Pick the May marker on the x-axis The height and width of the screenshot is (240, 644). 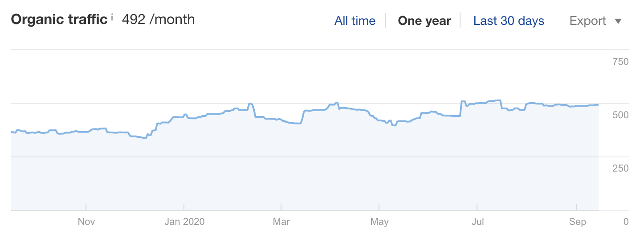(x=379, y=221)
